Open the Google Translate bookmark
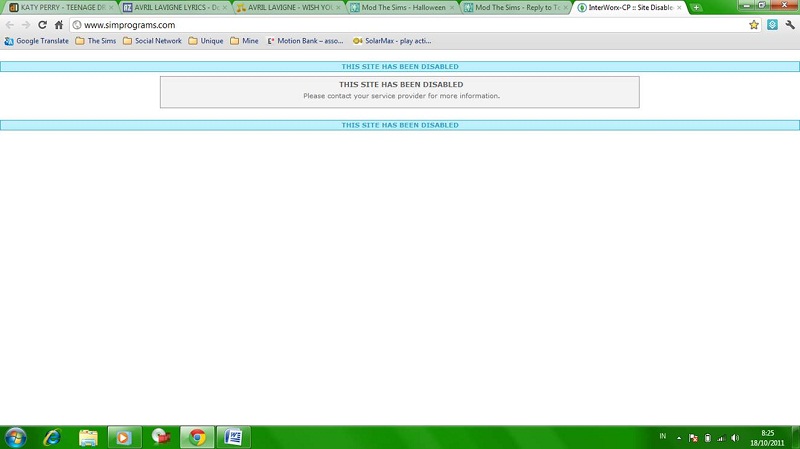This screenshot has width=800, height=449. [x=36, y=41]
